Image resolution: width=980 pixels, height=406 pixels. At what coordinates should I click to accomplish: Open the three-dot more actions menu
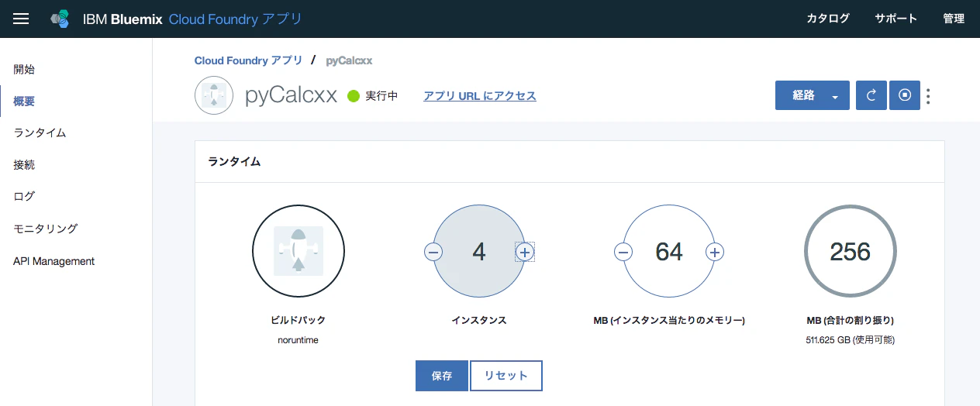coord(929,96)
